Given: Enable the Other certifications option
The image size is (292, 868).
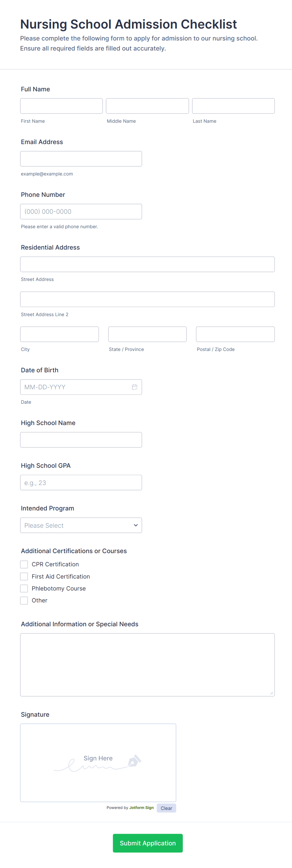Looking at the screenshot, I should [x=24, y=600].
